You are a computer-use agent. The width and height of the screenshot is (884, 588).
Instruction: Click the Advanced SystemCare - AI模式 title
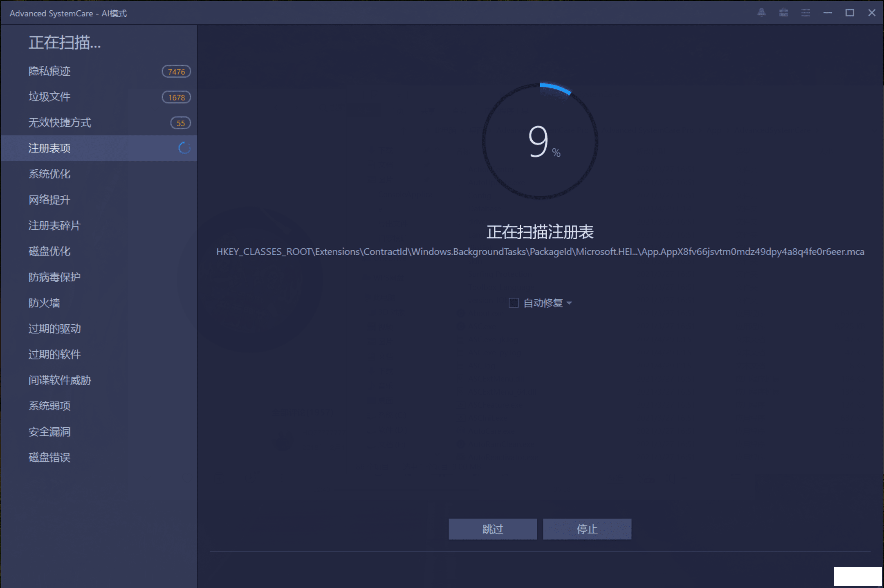point(68,13)
